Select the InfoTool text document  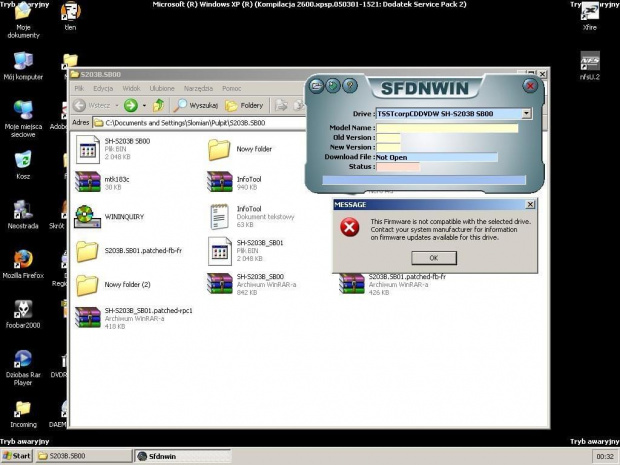click(x=252, y=217)
